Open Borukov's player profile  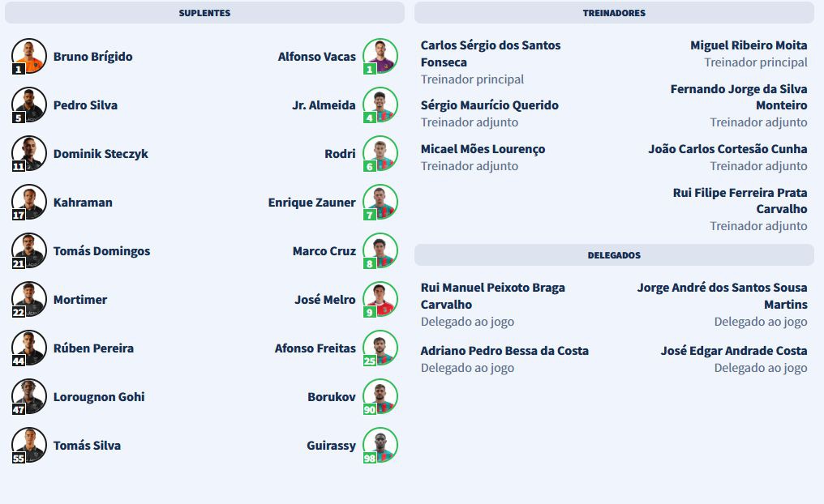click(331, 397)
